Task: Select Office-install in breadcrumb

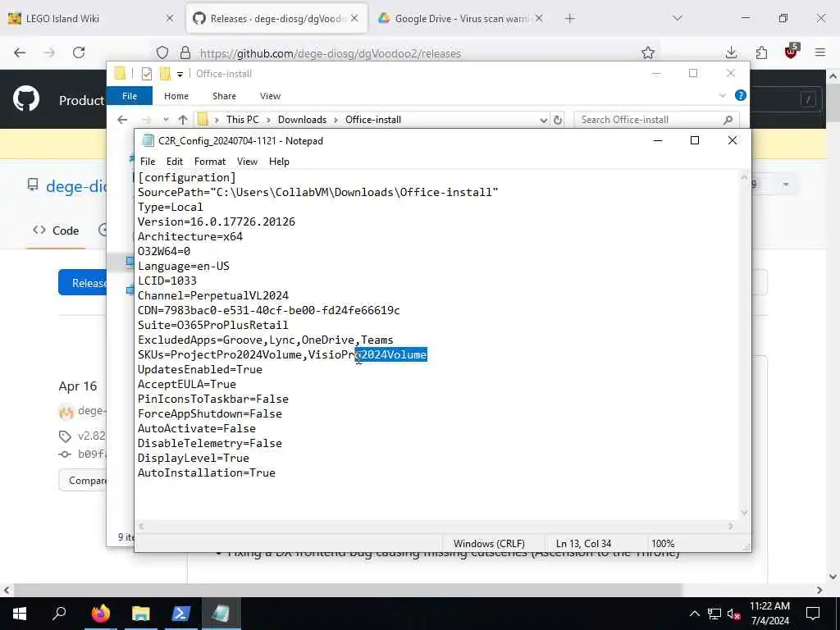Action: (373, 120)
